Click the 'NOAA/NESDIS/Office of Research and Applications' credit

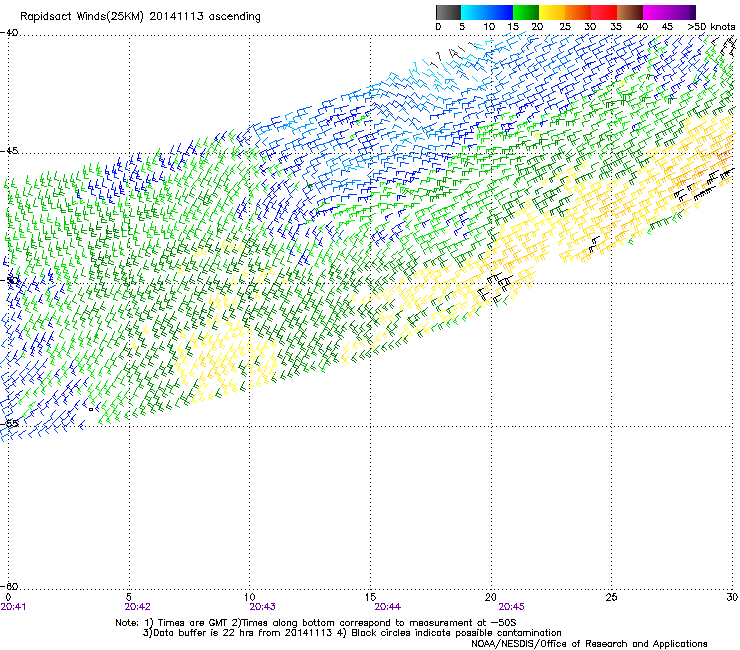589,644
